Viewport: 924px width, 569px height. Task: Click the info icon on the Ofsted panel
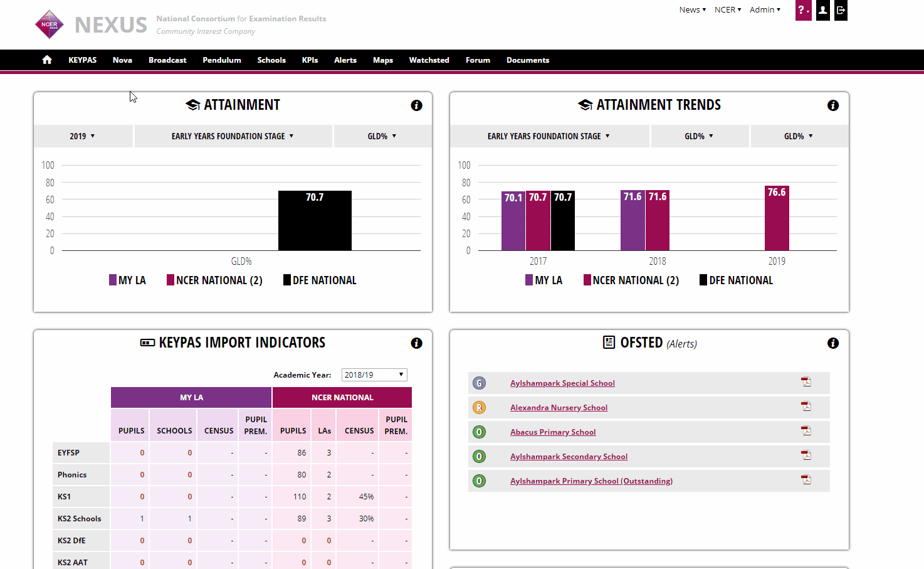833,344
